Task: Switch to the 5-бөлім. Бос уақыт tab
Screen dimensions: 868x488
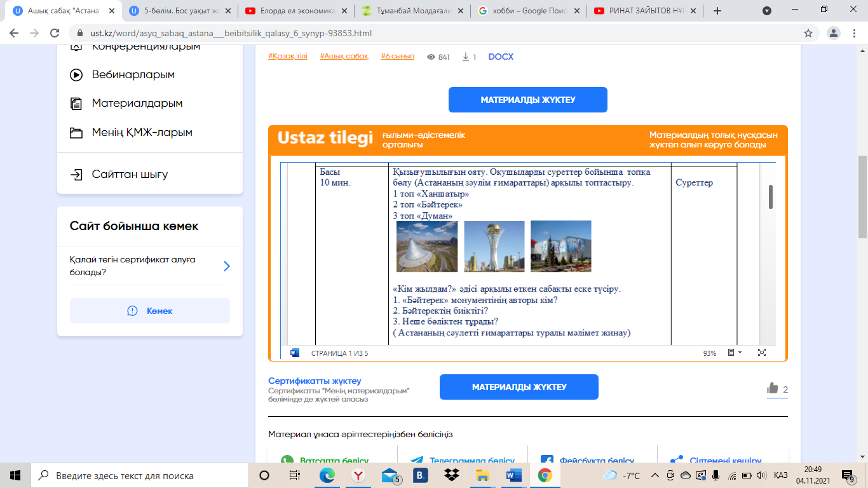Action: 180,11
